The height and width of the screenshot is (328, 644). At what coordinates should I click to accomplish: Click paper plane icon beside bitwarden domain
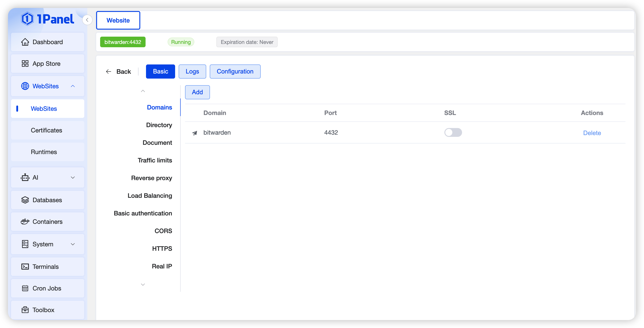pos(195,133)
